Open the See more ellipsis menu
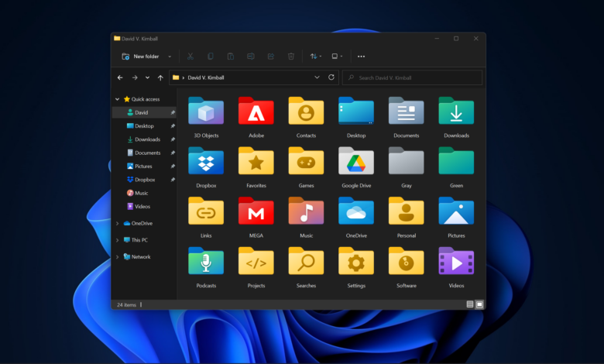The width and height of the screenshot is (604, 364). [x=361, y=57]
